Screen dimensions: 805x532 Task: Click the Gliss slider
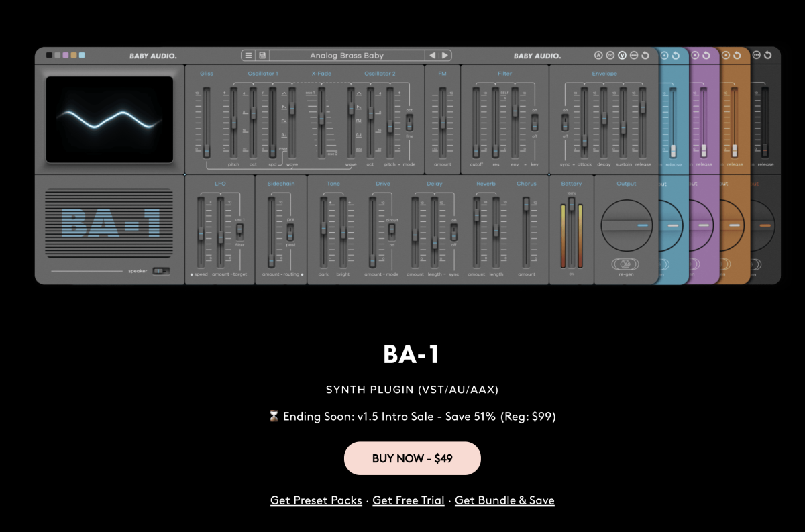click(x=207, y=122)
